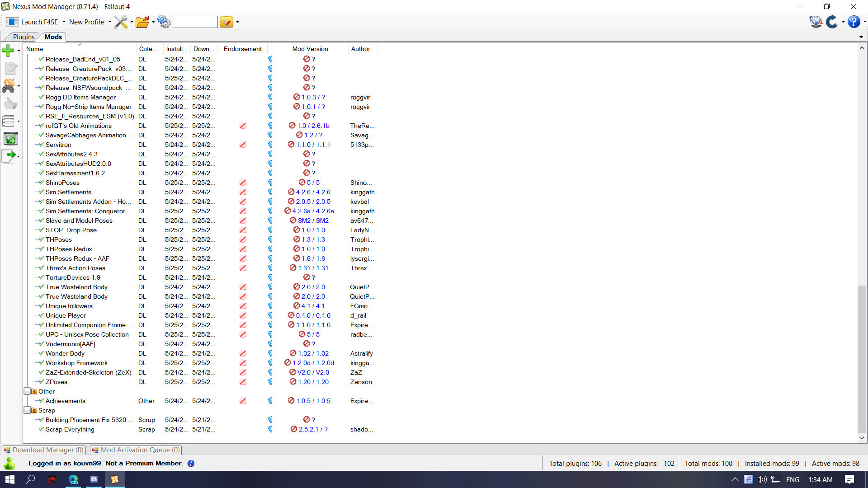Click the help question mark icon
Screen dimensions: 868x488
854,22
